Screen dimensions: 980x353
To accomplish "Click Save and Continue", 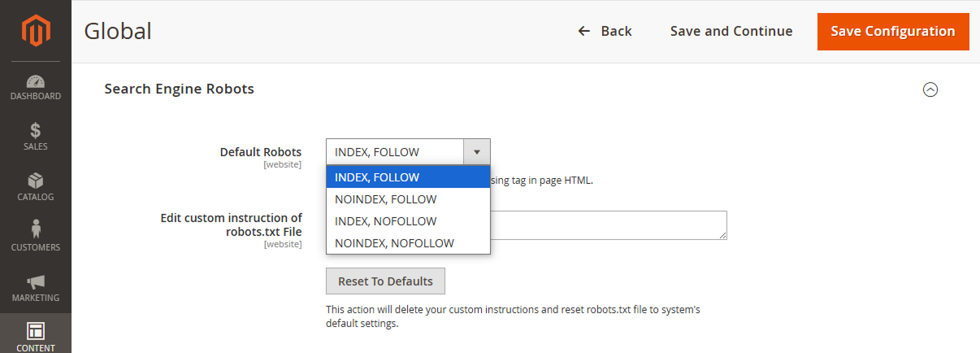I will pos(731,31).
